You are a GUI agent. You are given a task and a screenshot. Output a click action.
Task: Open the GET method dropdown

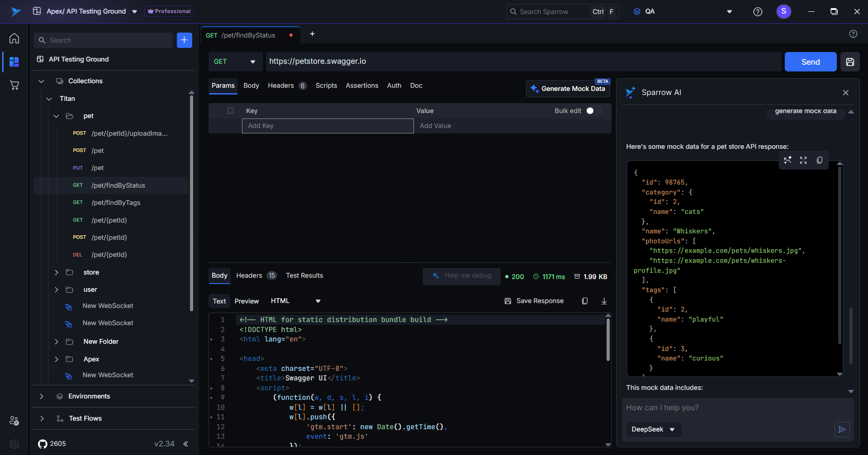click(x=235, y=62)
